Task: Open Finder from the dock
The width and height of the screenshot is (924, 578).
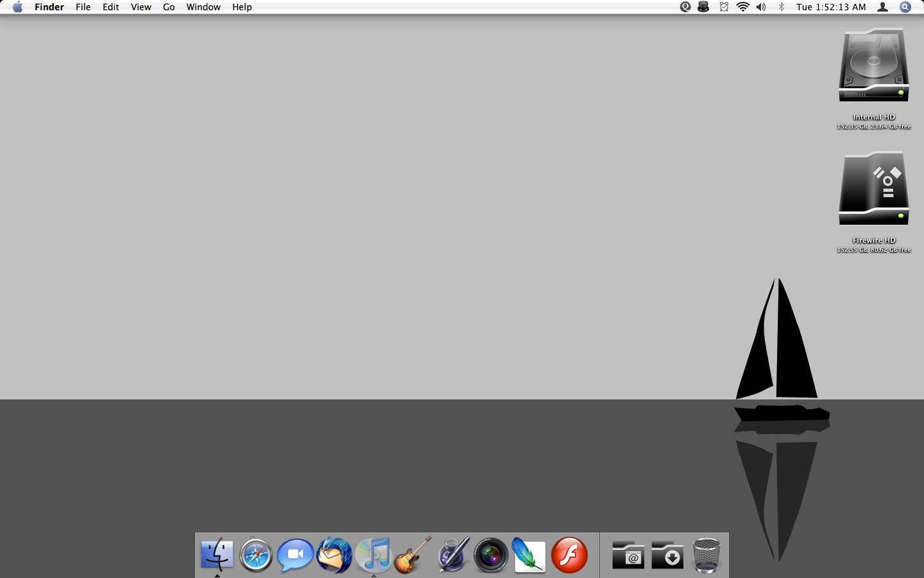Action: tap(217, 555)
